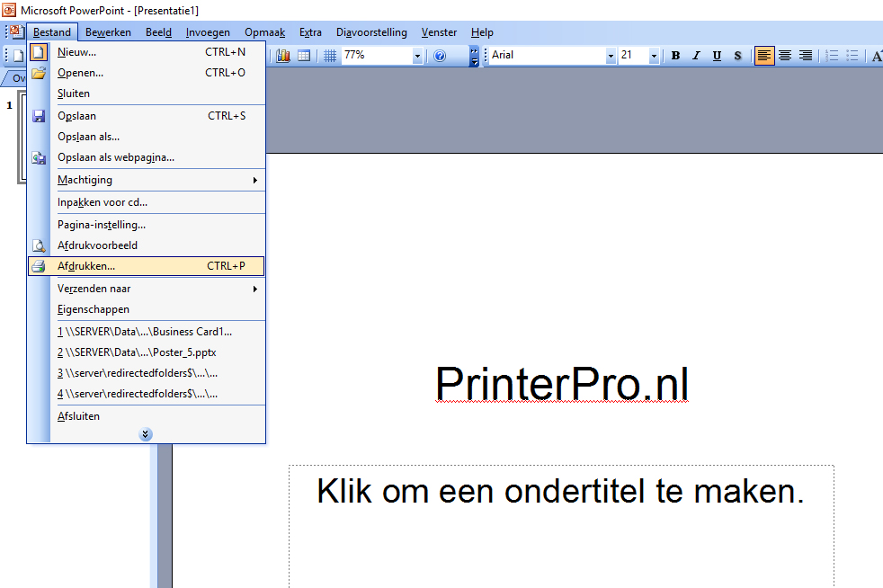Open the Venster menu
Image resolution: width=883 pixels, height=588 pixels.
pyautogui.click(x=439, y=32)
